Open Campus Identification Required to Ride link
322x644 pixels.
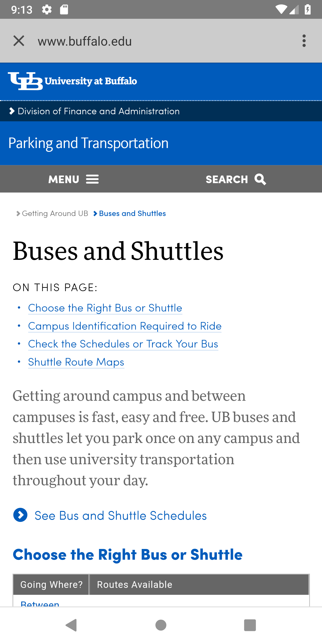(x=125, y=326)
